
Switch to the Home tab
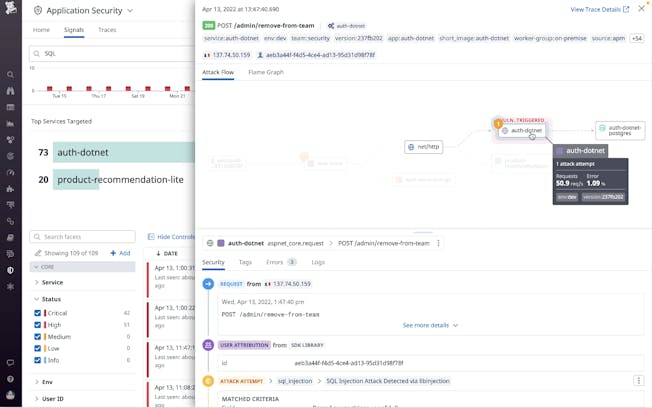click(x=41, y=30)
